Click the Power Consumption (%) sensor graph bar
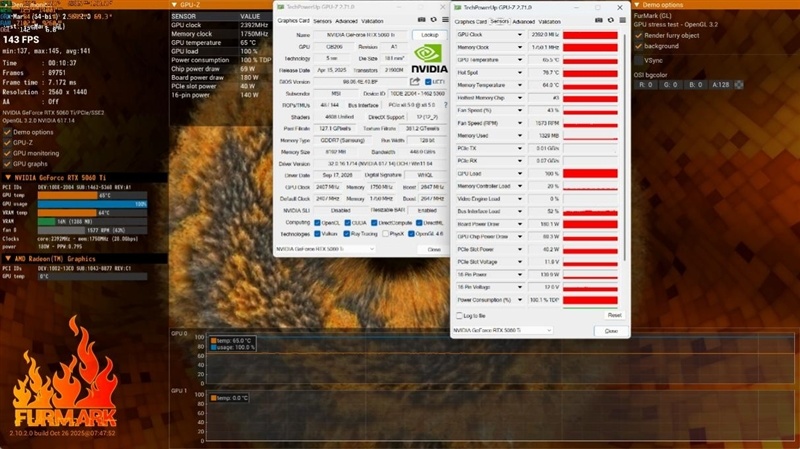 (x=590, y=301)
